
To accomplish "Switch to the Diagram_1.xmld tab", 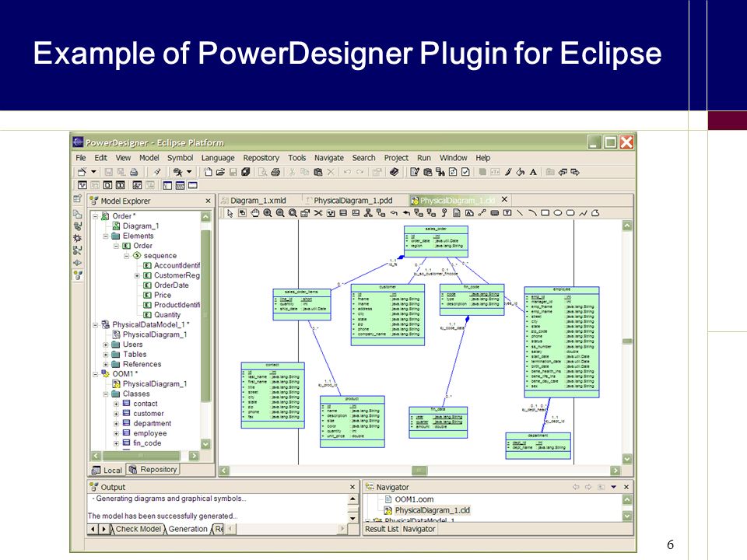I will (x=258, y=201).
